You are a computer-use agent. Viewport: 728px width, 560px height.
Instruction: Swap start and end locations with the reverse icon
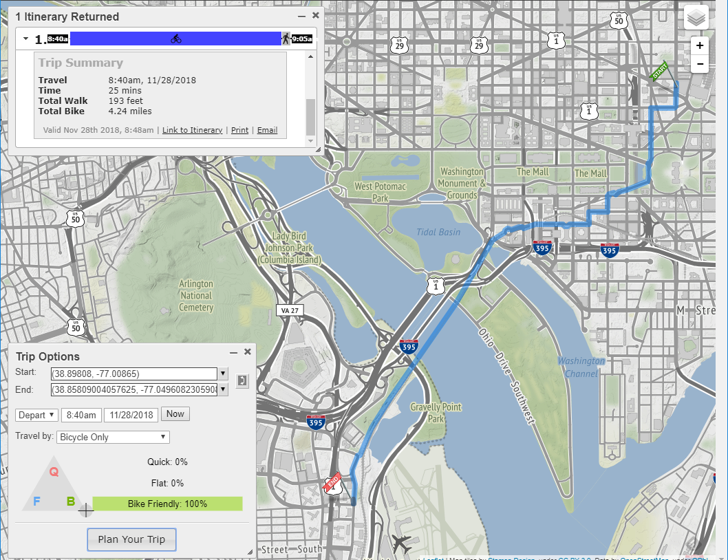[x=242, y=380]
